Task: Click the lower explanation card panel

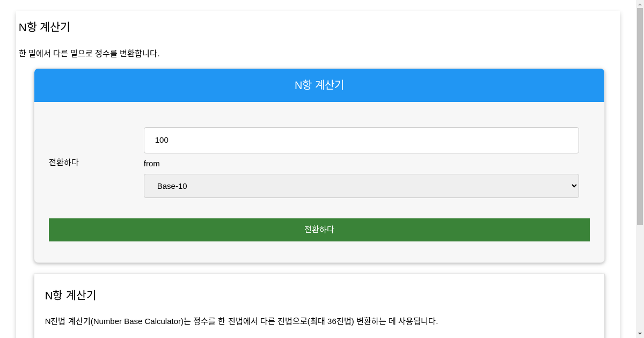Action: 319,306
